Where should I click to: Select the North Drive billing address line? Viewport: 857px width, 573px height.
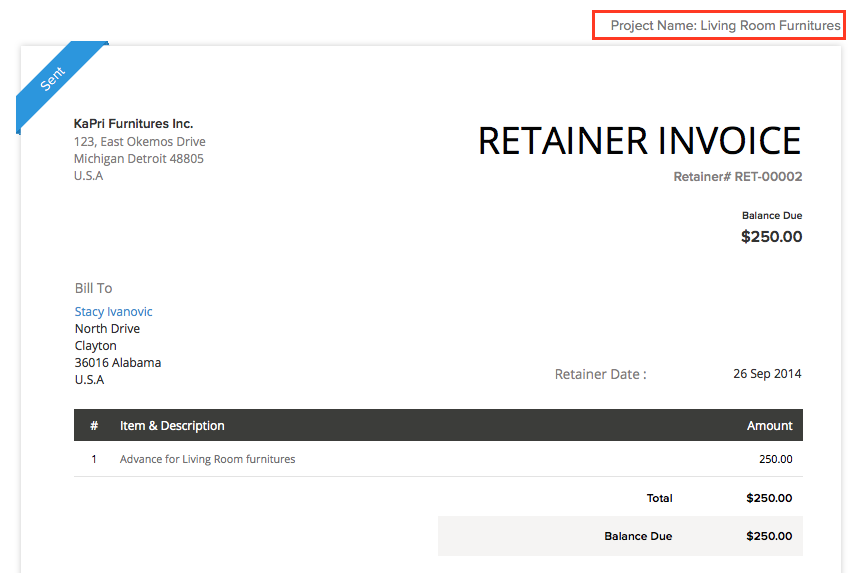(x=107, y=329)
